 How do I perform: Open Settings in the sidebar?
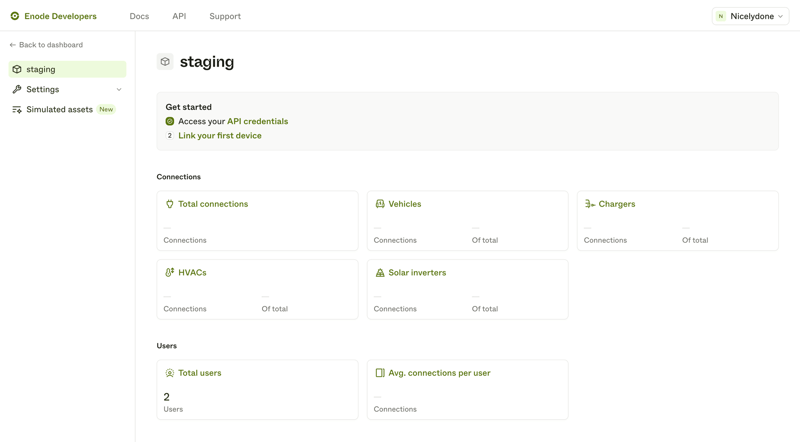tap(67, 89)
